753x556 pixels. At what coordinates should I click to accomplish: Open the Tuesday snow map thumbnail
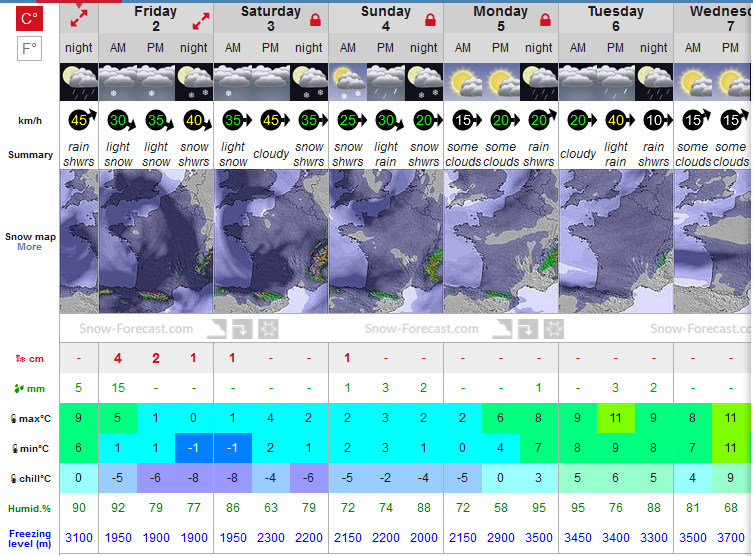tap(616, 242)
